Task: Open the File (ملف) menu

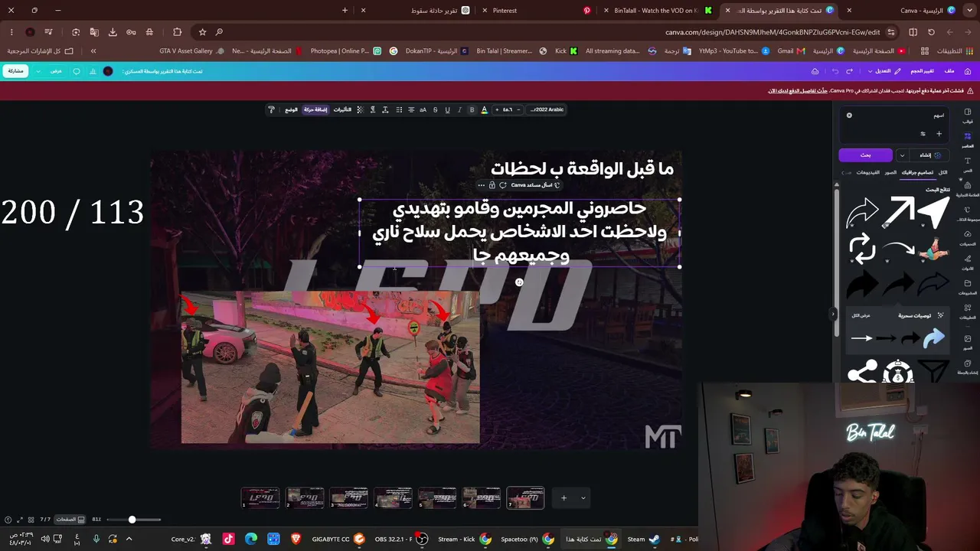Action: [x=949, y=71]
